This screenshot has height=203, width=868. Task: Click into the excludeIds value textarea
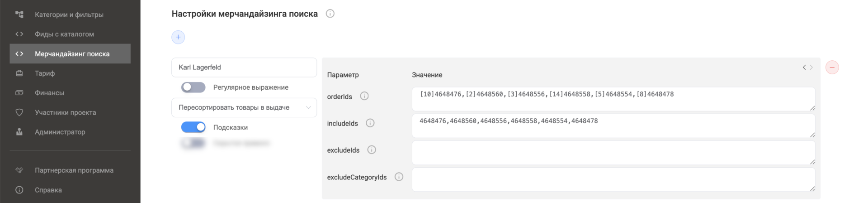613,153
